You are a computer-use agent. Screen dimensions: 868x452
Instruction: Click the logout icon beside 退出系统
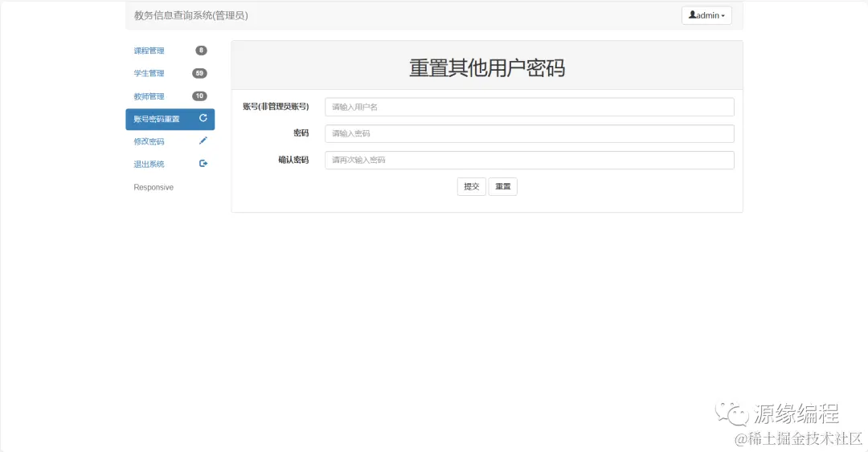click(203, 163)
